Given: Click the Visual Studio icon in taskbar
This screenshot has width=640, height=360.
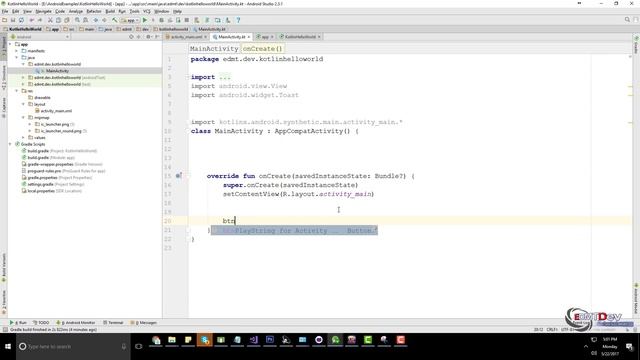Looking at the screenshot, I should (x=253, y=340).
